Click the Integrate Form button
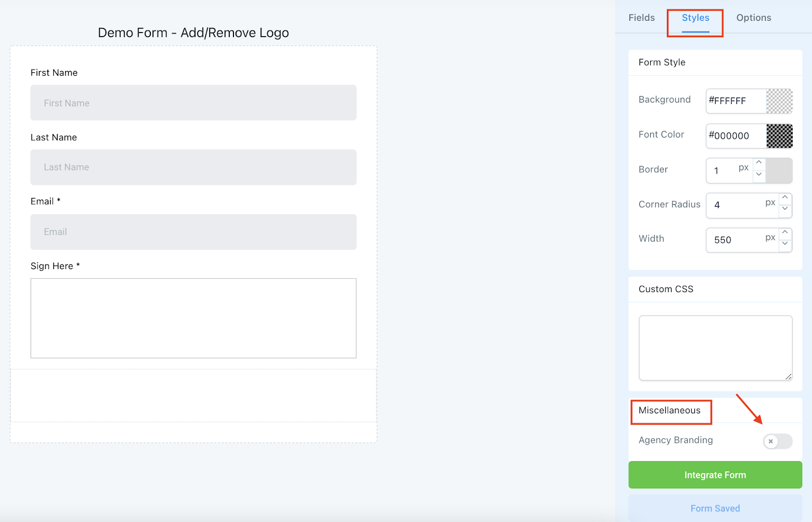Screen dimensions: 812x522 [715, 475]
